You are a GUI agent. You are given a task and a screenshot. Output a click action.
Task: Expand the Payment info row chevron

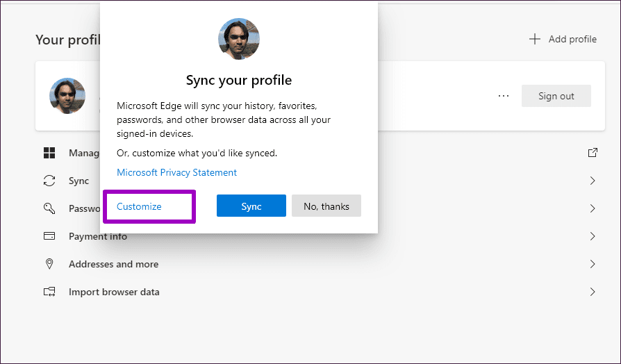click(x=593, y=236)
